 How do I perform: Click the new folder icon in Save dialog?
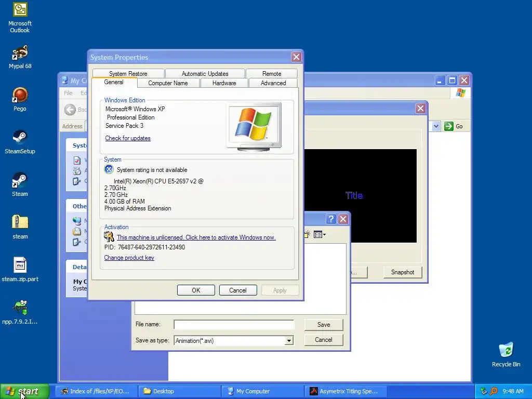pyautogui.click(x=307, y=234)
